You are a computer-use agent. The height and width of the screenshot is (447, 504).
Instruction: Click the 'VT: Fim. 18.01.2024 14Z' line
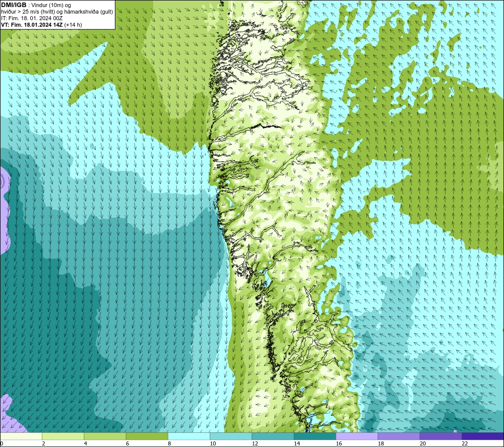32,25
